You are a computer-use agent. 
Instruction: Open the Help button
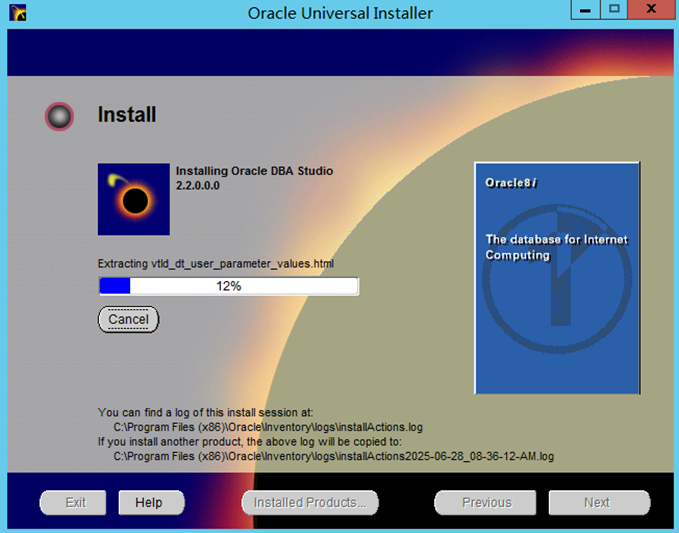(151, 503)
